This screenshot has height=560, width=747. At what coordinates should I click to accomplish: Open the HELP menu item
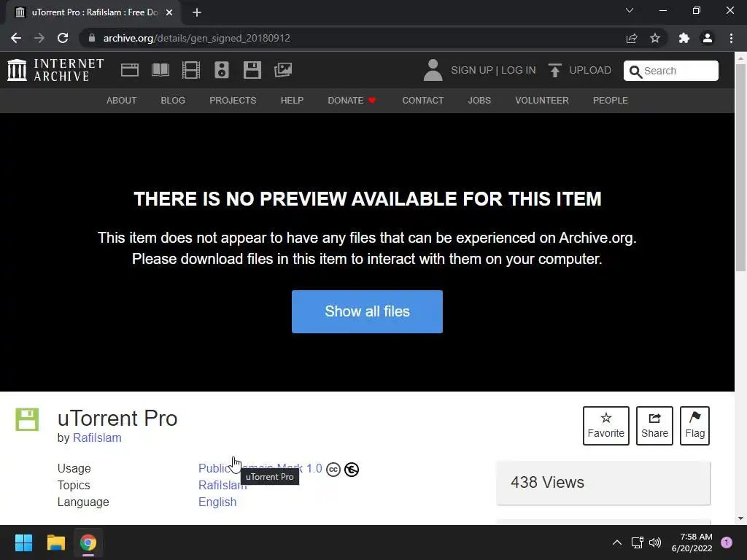[292, 101]
